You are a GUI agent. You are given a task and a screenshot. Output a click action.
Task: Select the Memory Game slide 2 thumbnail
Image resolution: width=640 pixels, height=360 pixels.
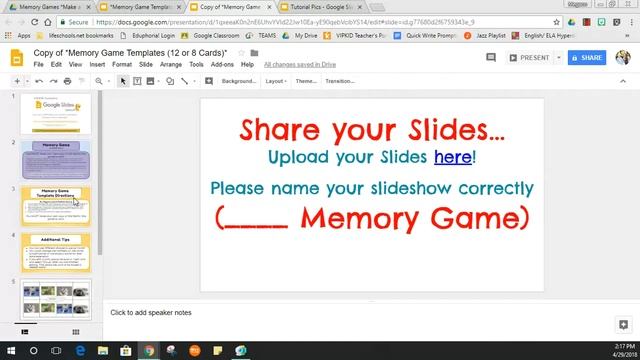pyautogui.click(x=56, y=160)
